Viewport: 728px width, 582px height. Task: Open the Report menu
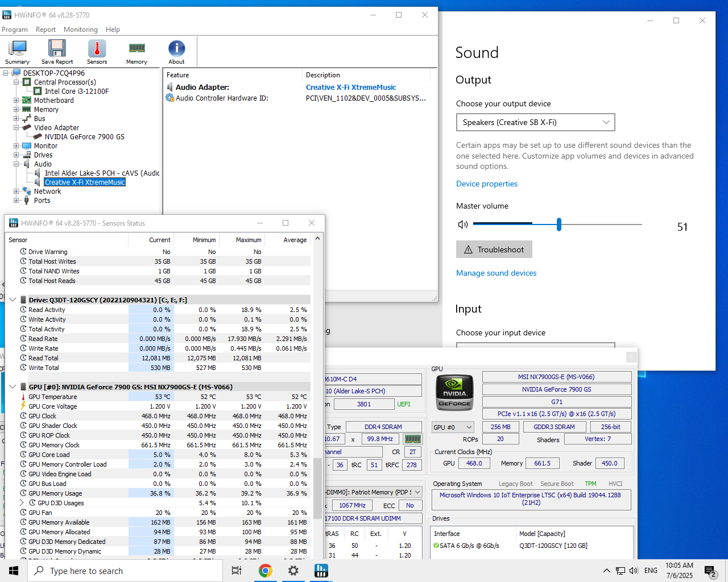pos(45,30)
